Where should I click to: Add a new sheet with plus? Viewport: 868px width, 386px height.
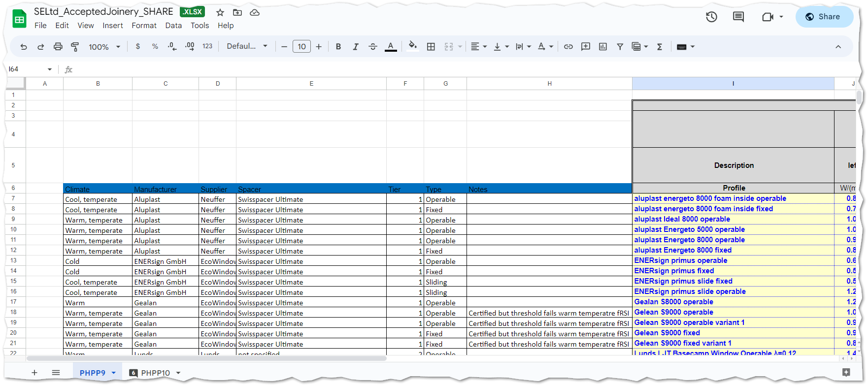pyautogui.click(x=34, y=373)
